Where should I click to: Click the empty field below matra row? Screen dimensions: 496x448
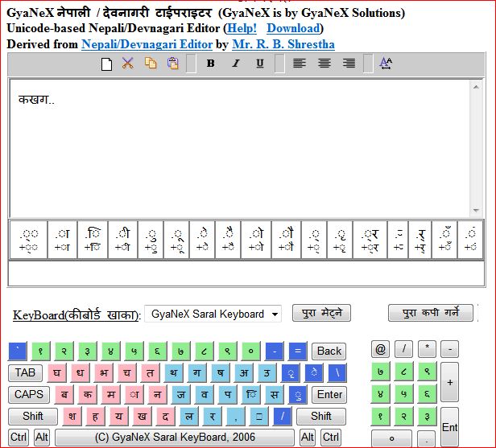pyautogui.click(x=246, y=273)
